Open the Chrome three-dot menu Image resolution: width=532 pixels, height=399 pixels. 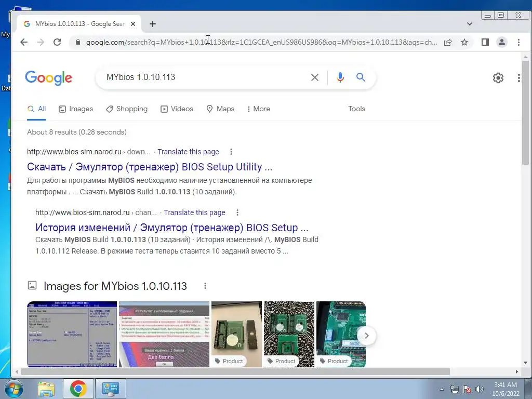point(518,42)
